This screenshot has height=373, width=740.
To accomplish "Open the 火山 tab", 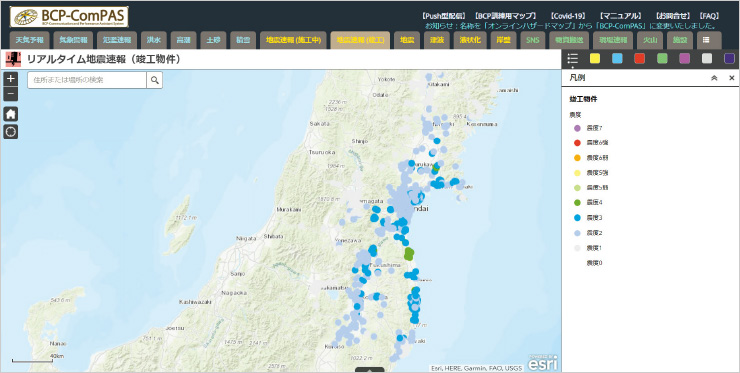I will [650, 40].
